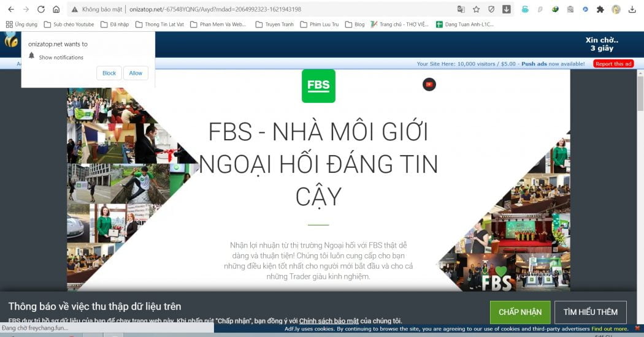
Task: Click the red Report this ad button
Action: coord(613,64)
